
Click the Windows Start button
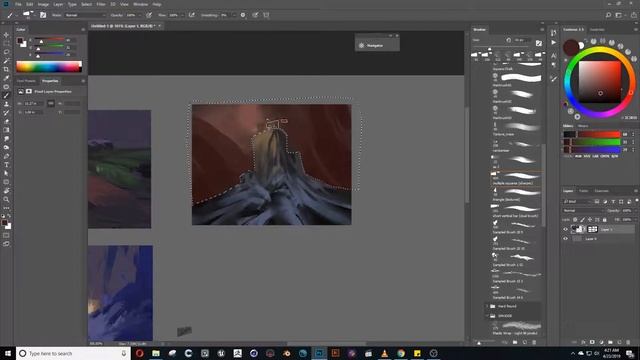(8, 353)
